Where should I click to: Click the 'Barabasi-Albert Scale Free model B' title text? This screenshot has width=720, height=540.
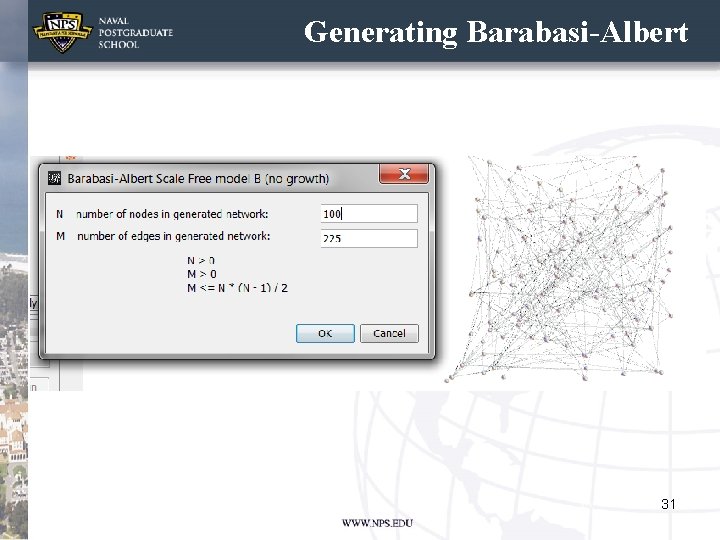[198, 179]
